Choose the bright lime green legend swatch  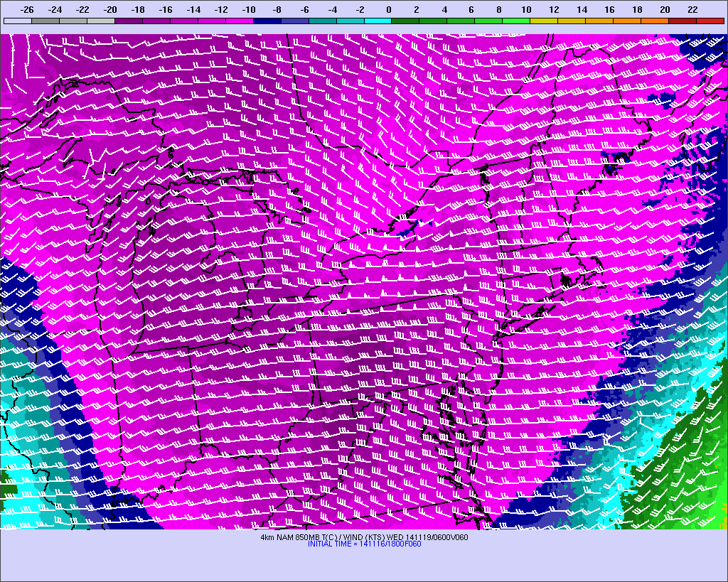coord(516,21)
